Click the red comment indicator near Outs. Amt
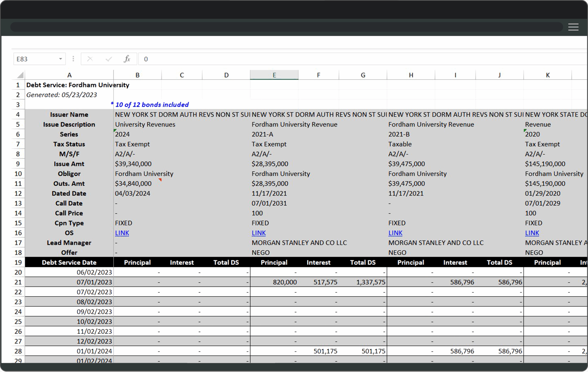 coord(160,180)
